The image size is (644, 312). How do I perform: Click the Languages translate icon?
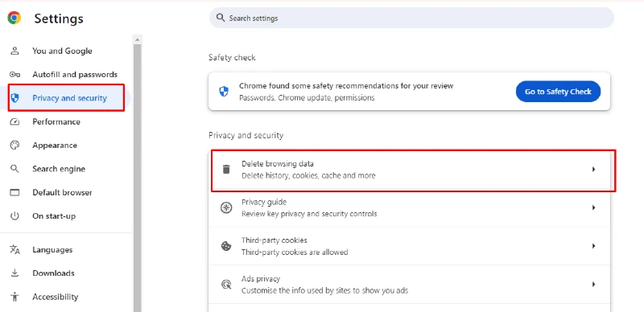(x=14, y=249)
